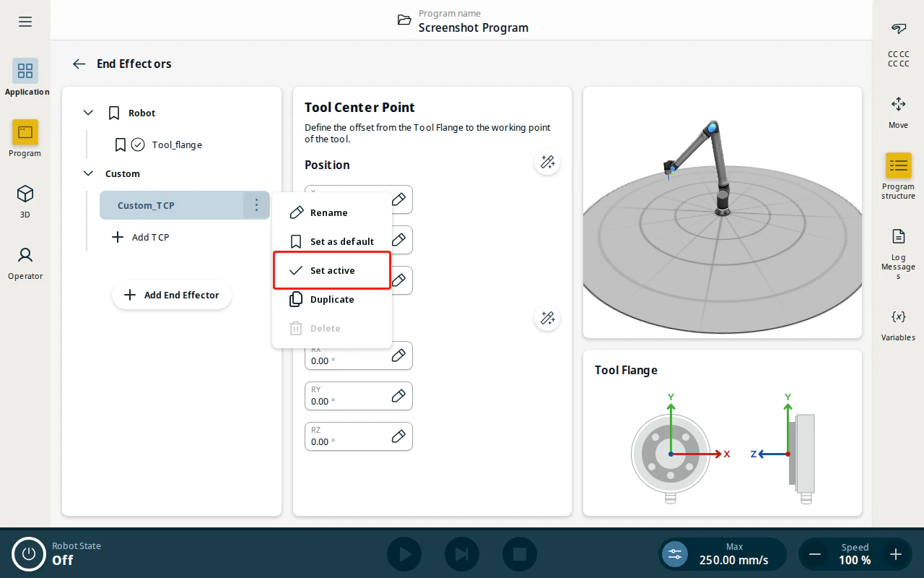Go back with the End Effectors arrow
Image resolution: width=924 pixels, height=578 pixels.
(79, 64)
